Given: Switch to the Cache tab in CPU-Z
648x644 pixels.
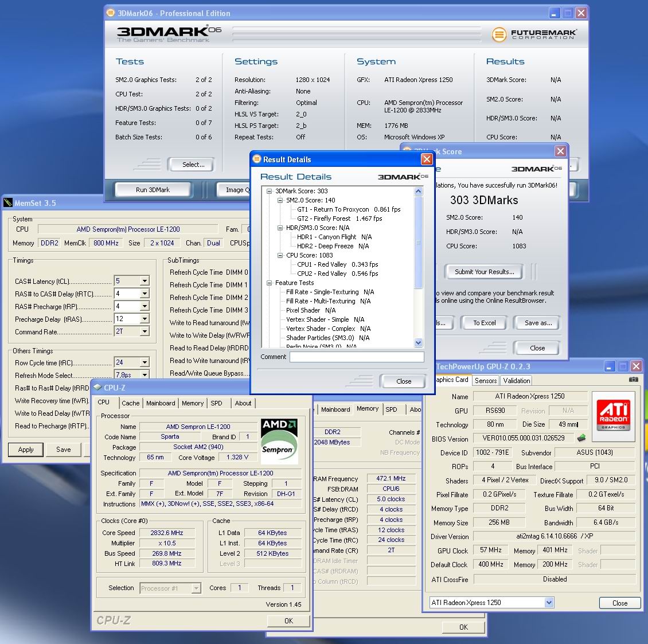Looking at the screenshot, I should tap(131, 403).
